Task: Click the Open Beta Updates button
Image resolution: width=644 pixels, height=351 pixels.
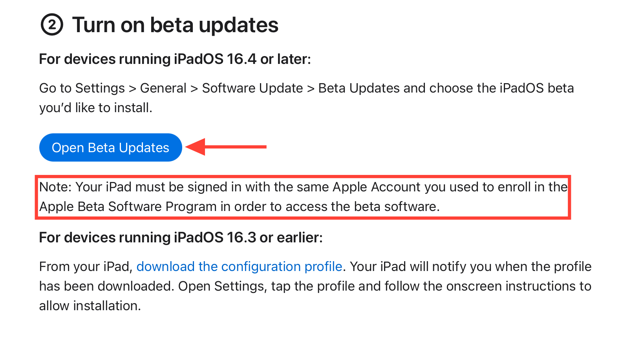Action: [x=110, y=148]
